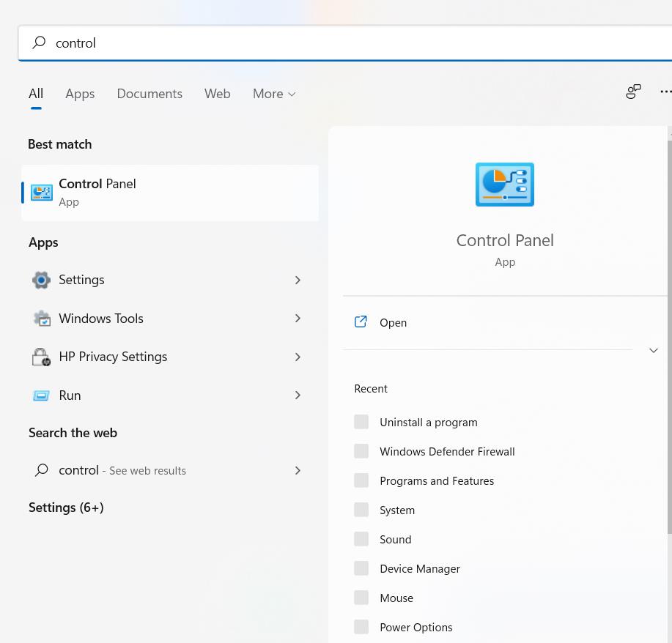Switch to the Documents tab
Screen dimensions: 672x643
pyautogui.click(x=149, y=94)
